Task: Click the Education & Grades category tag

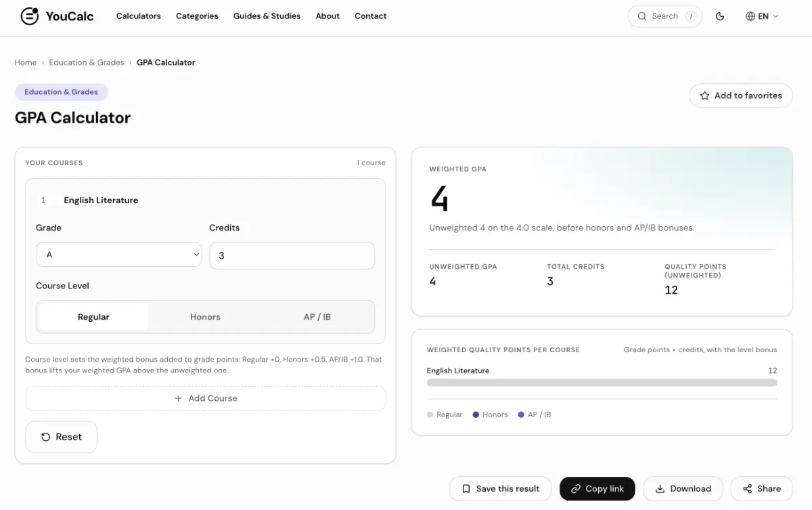Action: (62, 92)
